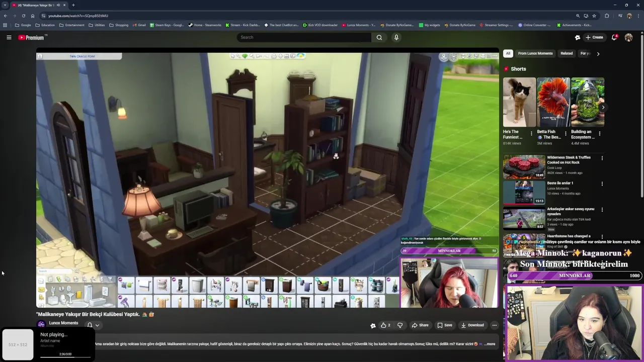
Task: Open Wilderness Steak & Truffles video
Action: tap(524, 167)
